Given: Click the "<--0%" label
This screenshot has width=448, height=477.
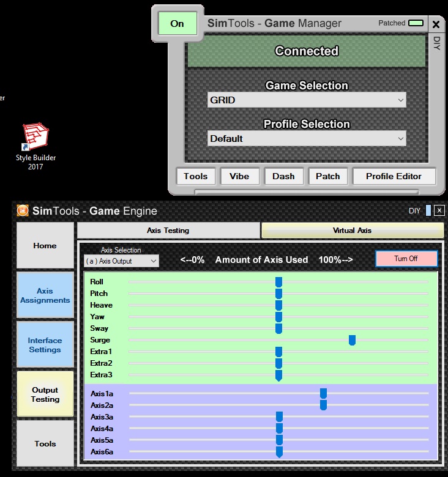Looking at the screenshot, I should [192, 259].
